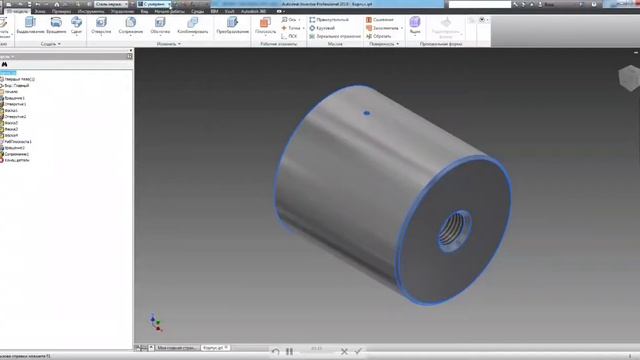Switch to the Проверка ribbon tab
Viewport: 640px width, 360px height.
pos(61,11)
